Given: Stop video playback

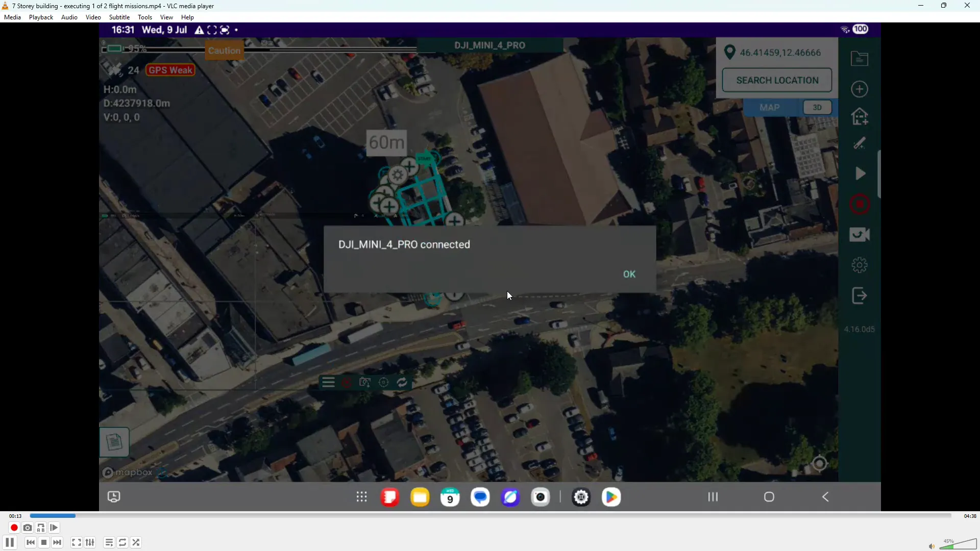Looking at the screenshot, I should 44,542.
